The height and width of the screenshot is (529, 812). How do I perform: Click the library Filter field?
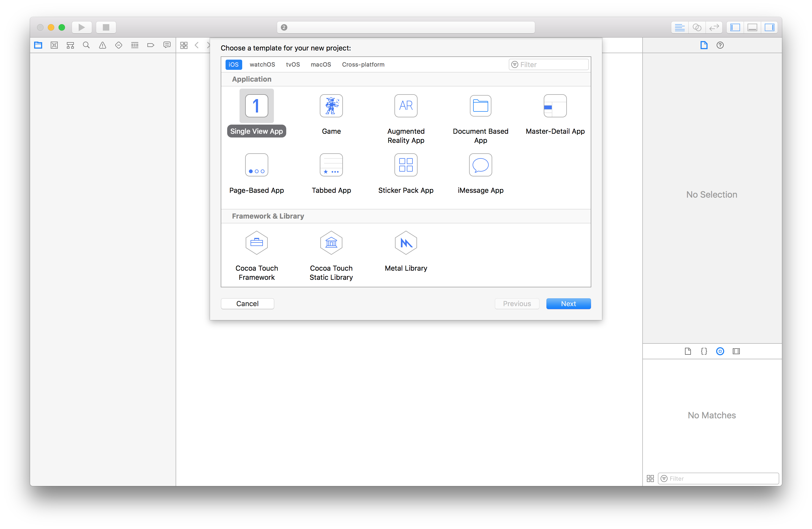pos(719,479)
